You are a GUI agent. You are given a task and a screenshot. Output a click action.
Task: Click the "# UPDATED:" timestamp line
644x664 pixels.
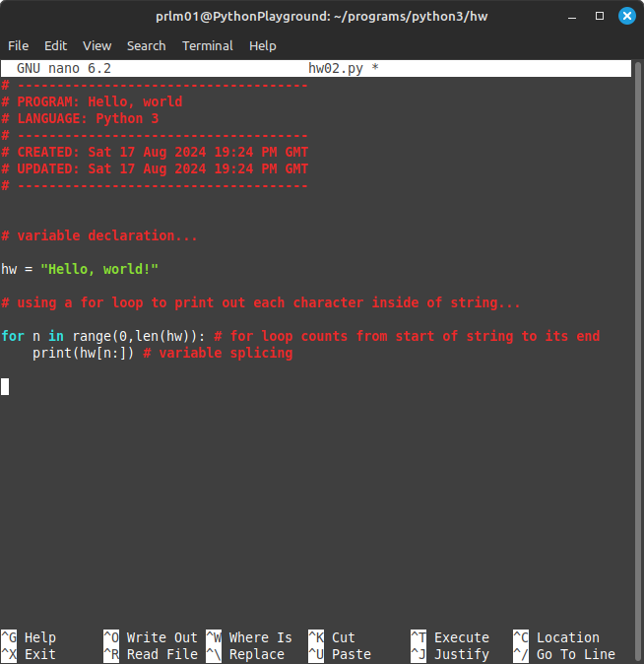tap(155, 169)
